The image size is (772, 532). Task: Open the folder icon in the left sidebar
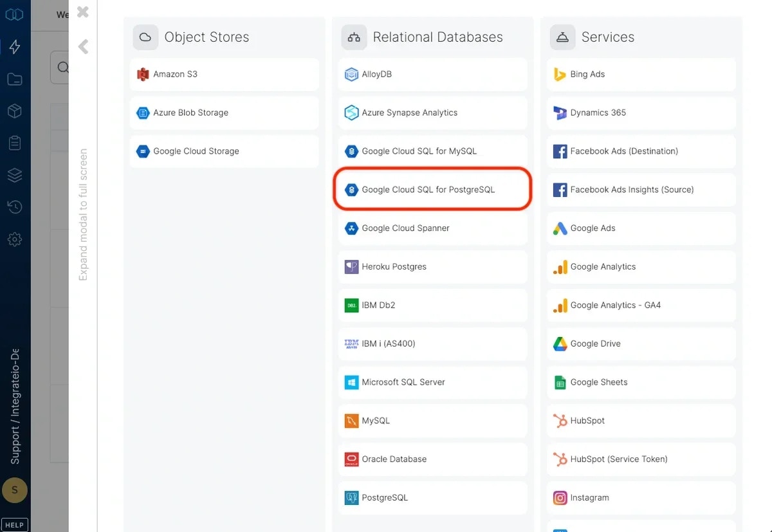point(14,78)
